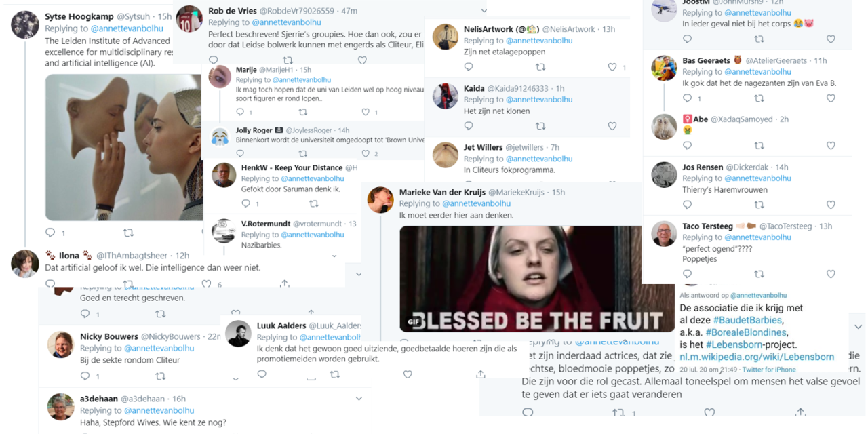Click share icon under Luuk Aalders' tweet
The image size is (868, 434).
(480, 374)
